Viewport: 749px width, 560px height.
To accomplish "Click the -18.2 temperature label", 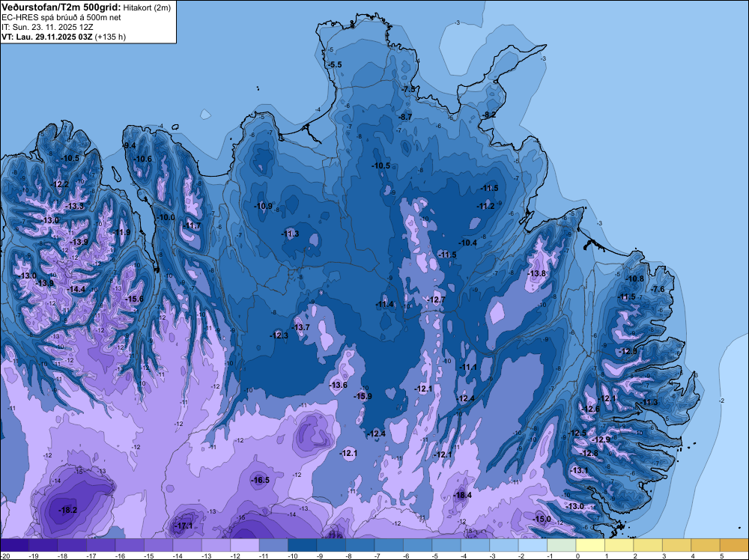I will pyautogui.click(x=67, y=510).
